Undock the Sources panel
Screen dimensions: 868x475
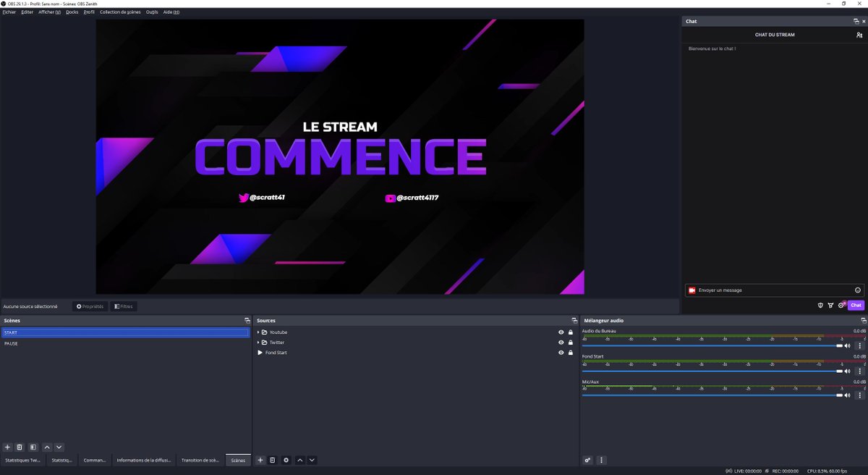click(574, 320)
